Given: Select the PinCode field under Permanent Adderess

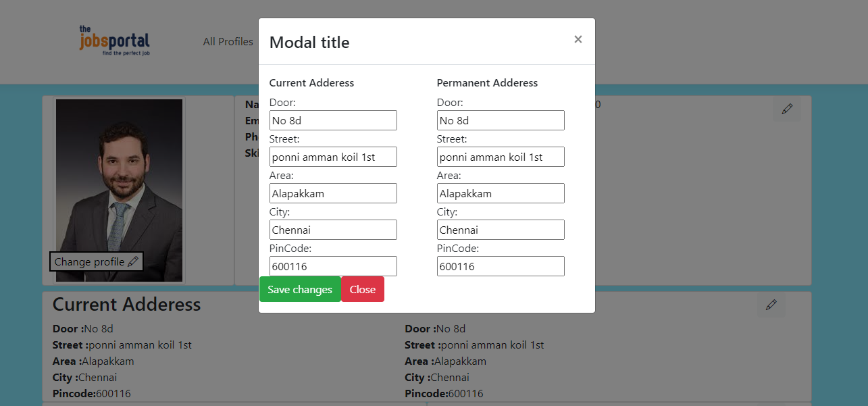Looking at the screenshot, I should click(x=500, y=265).
